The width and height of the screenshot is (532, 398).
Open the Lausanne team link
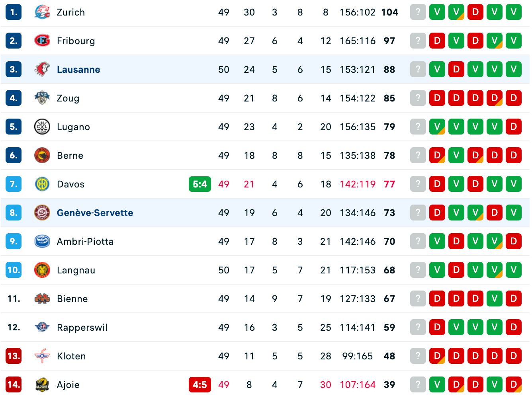click(78, 70)
